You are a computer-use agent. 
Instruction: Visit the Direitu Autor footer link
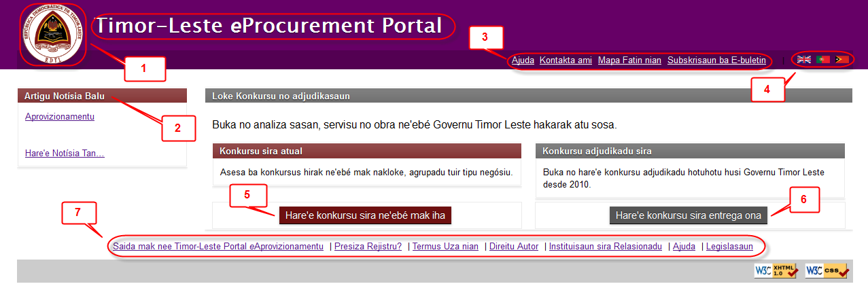point(514,247)
